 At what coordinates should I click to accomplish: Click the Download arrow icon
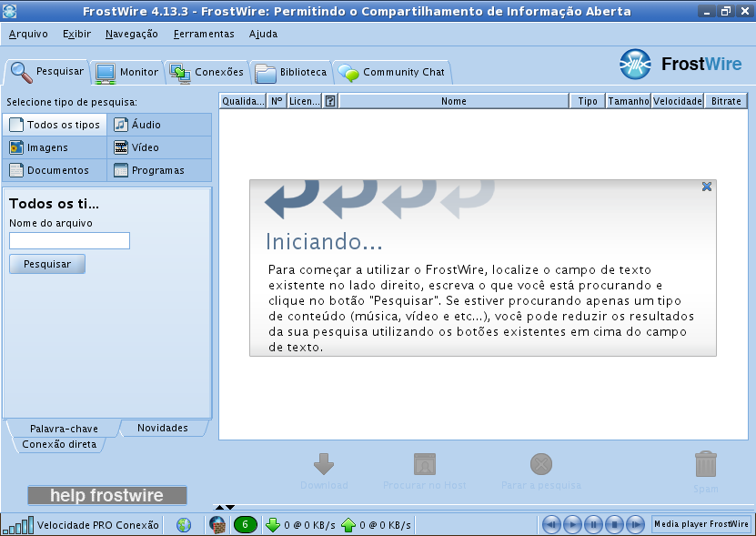[x=324, y=464]
